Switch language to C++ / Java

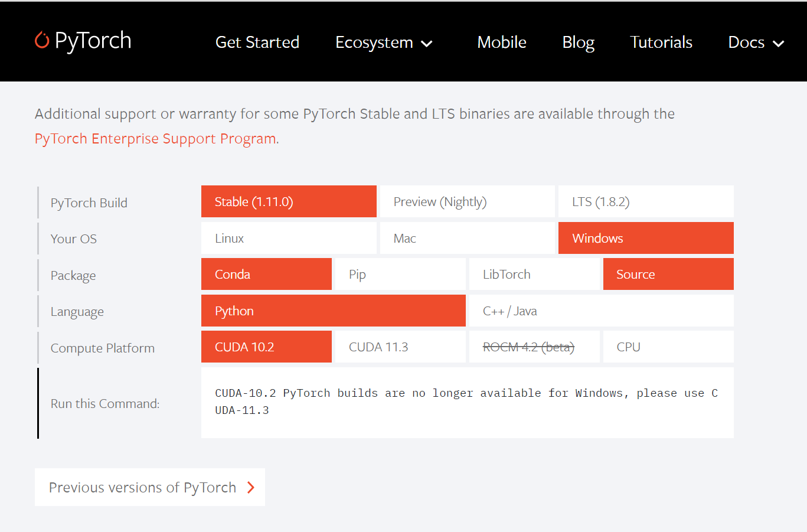600,311
